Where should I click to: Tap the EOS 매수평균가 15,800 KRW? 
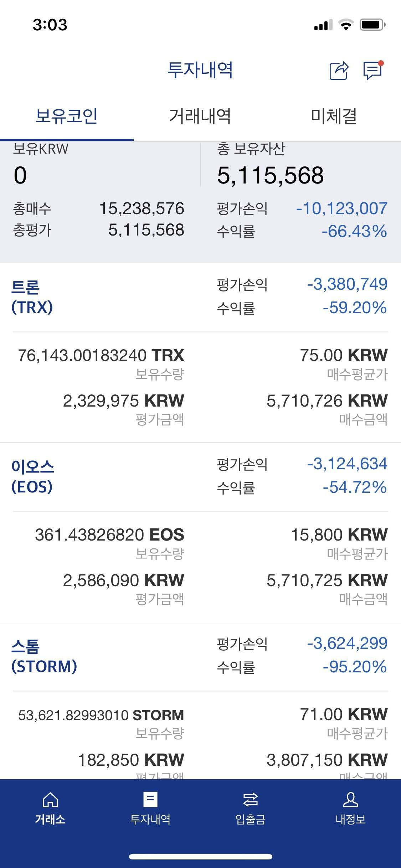tap(339, 535)
